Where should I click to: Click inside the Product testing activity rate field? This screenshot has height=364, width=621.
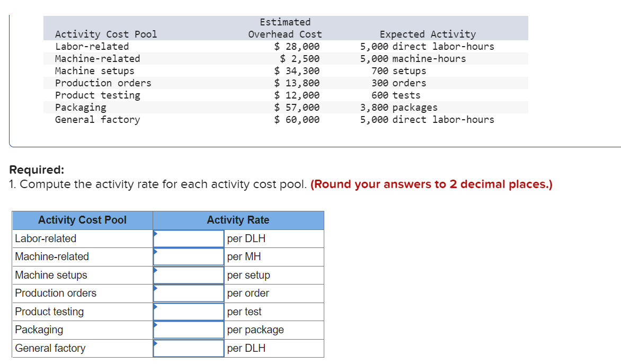click(x=189, y=312)
